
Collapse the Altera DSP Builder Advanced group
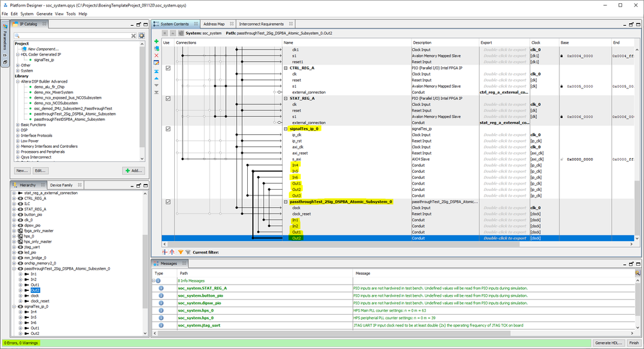pyautogui.click(x=17, y=81)
